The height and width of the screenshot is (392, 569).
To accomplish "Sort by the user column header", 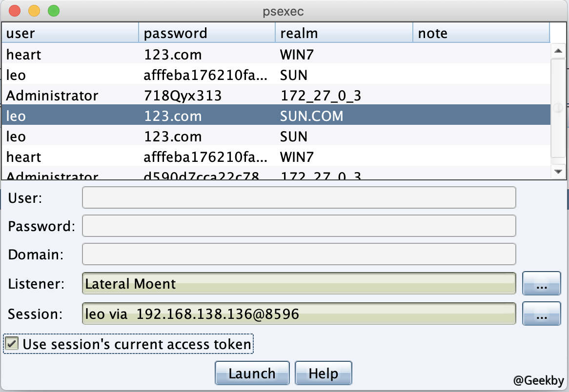I will point(70,33).
